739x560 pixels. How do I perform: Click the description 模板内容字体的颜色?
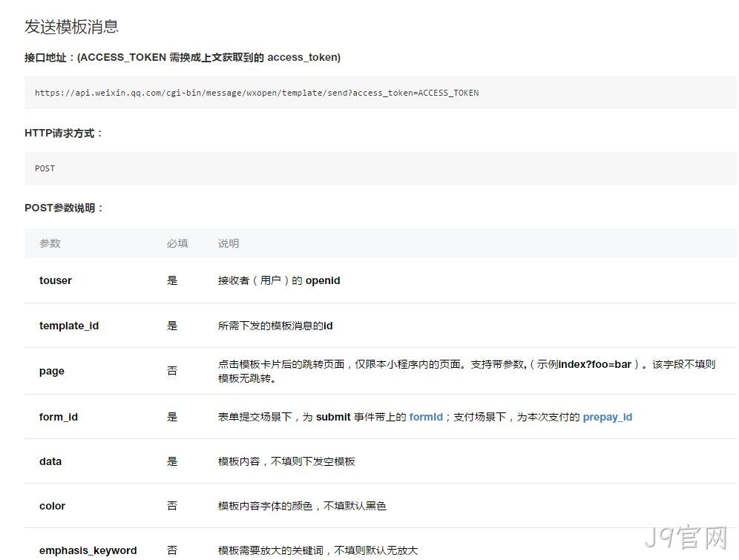(302, 506)
